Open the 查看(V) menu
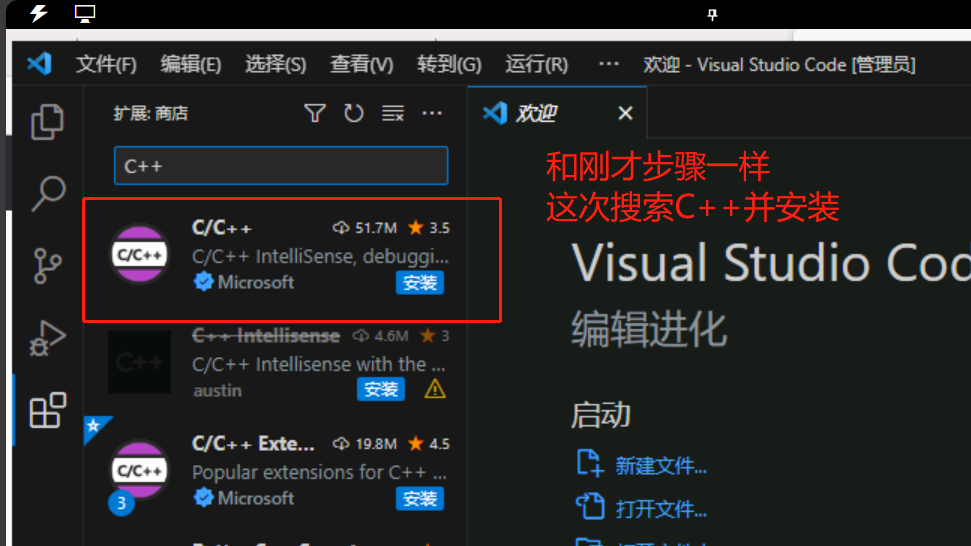Screen dimensions: 971x546 362,64
